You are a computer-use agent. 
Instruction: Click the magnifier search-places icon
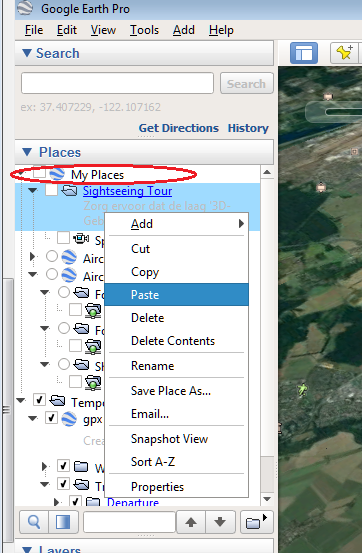(x=34, y=522)
